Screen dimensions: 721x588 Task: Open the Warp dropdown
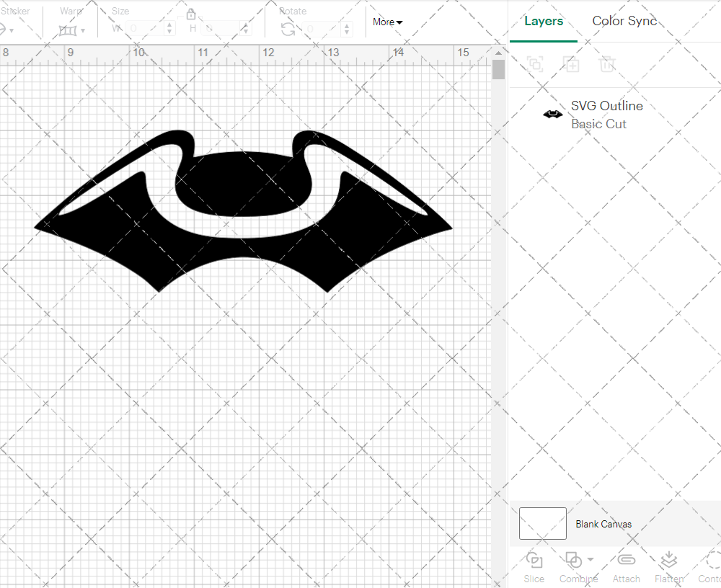tap(71, 30)
